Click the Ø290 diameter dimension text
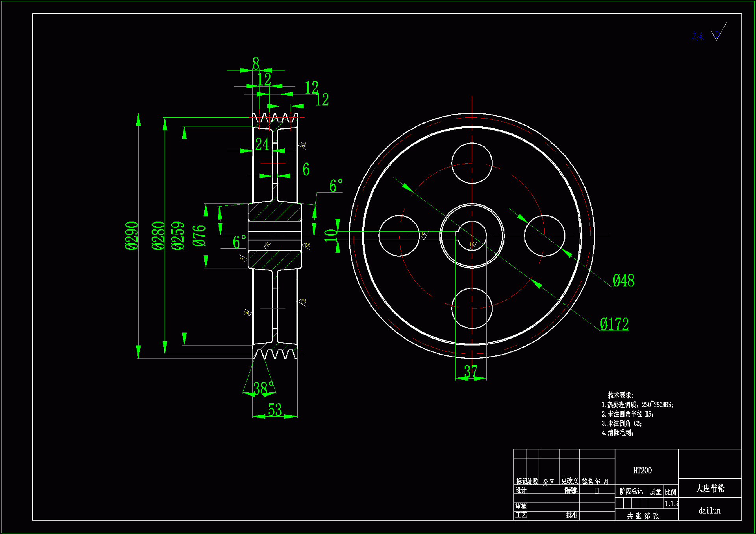The height and width of the screenshot is (534, 756). (x=132, y=235)
